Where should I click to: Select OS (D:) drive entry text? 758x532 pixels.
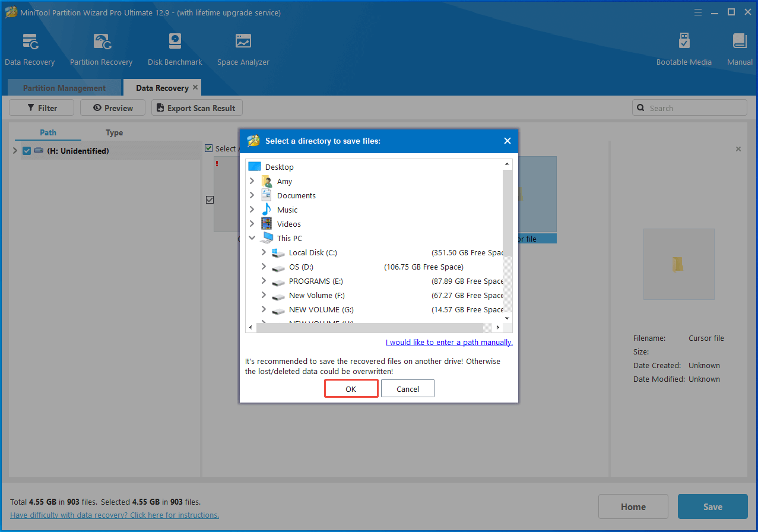(301, 267)
